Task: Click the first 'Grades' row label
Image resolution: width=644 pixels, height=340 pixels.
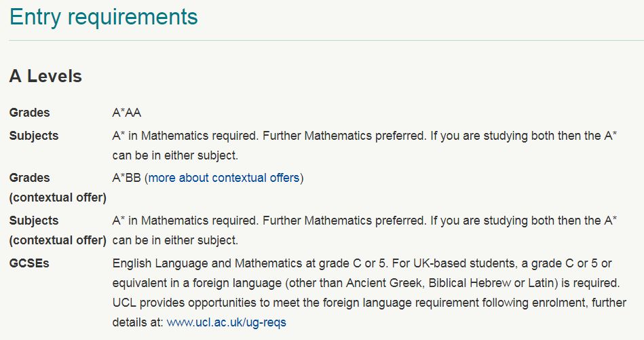Action: 30,113
